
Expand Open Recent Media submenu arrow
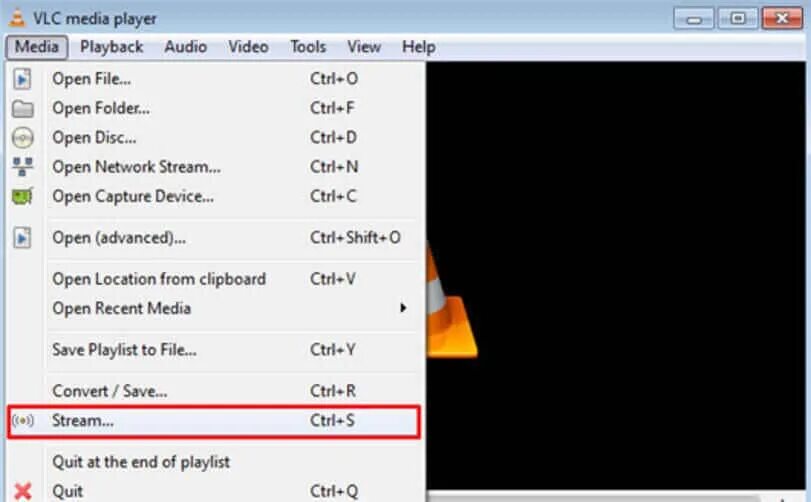point(403,308)
